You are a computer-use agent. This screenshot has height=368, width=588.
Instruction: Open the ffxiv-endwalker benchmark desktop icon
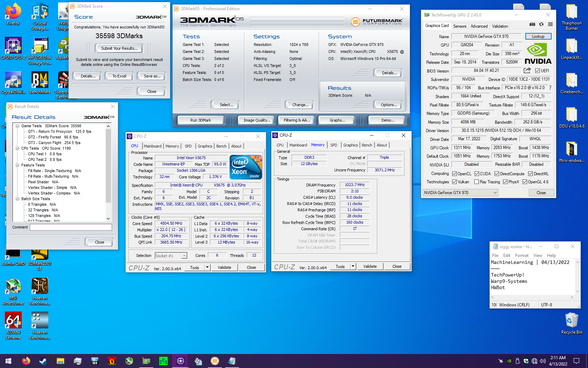click(572, 152)
